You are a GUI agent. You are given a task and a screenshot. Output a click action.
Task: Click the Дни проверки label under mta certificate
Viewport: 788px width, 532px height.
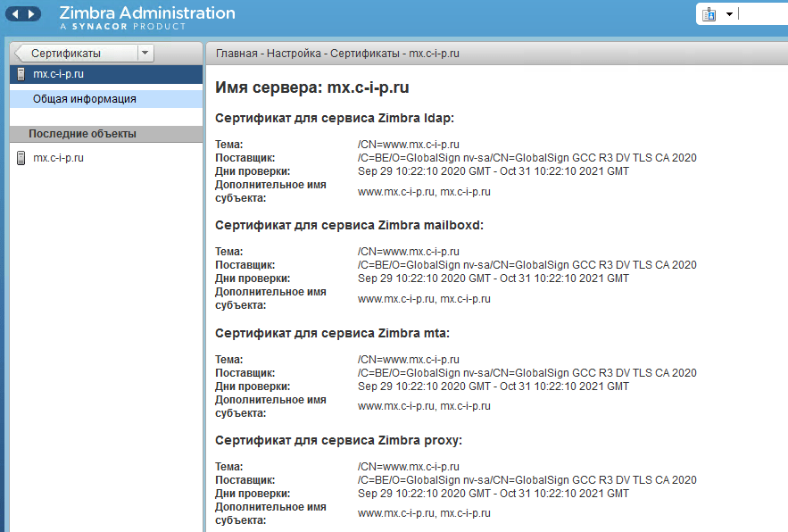click(x=253, y=387)
